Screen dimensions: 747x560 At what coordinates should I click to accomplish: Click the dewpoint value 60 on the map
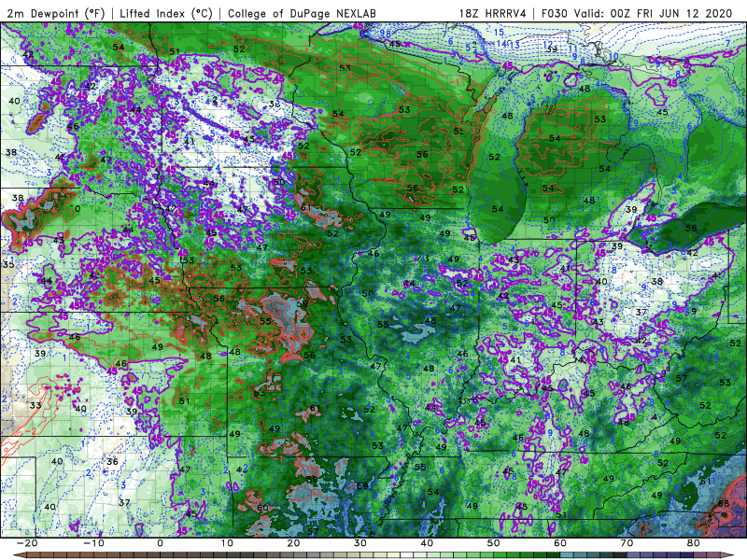tap(263, 508)
